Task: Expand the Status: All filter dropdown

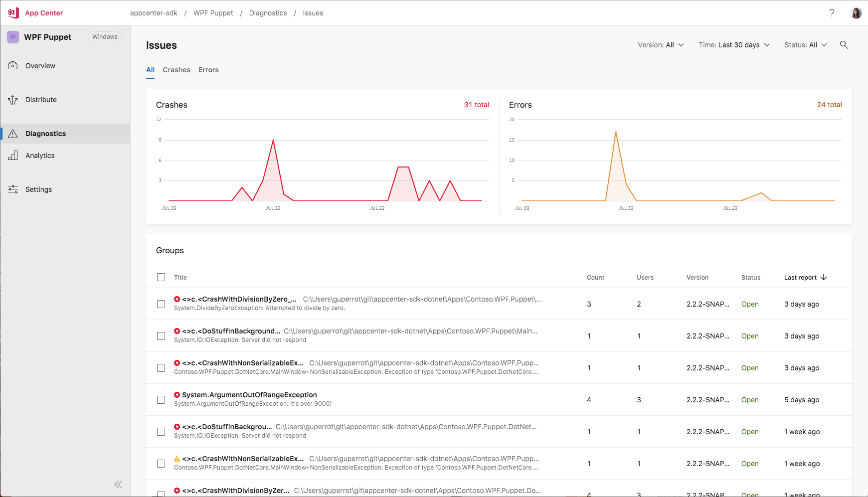Action: [805, 45]
